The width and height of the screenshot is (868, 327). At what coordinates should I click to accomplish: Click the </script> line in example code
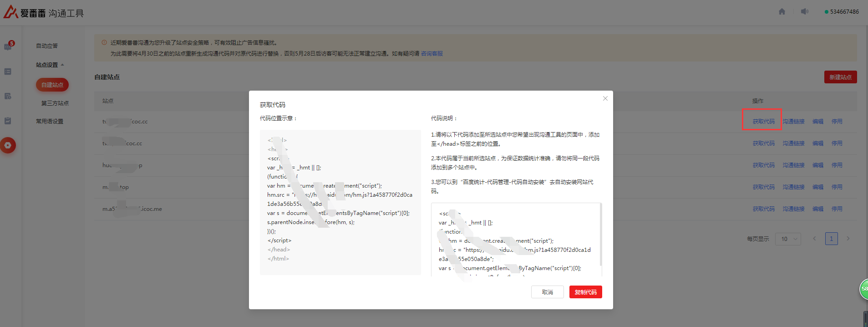279,240
